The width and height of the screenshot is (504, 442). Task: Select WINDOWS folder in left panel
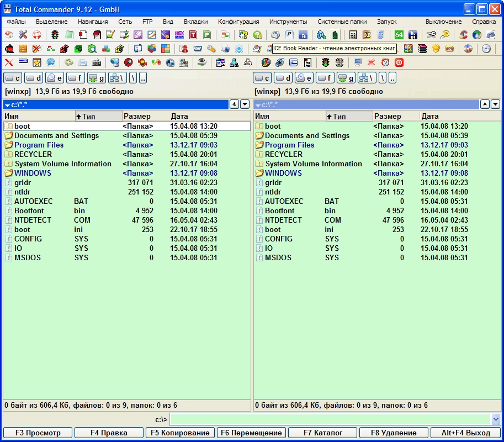click(x=127, y=173)
